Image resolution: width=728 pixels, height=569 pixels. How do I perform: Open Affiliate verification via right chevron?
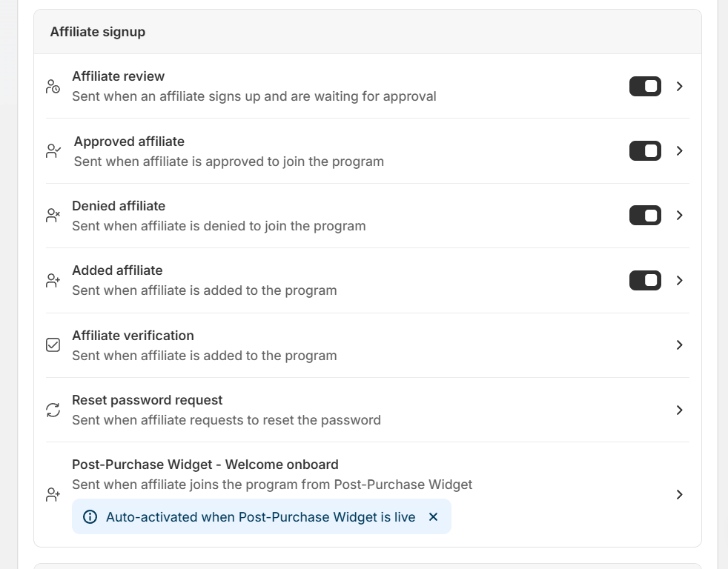(x=679, y=345)
